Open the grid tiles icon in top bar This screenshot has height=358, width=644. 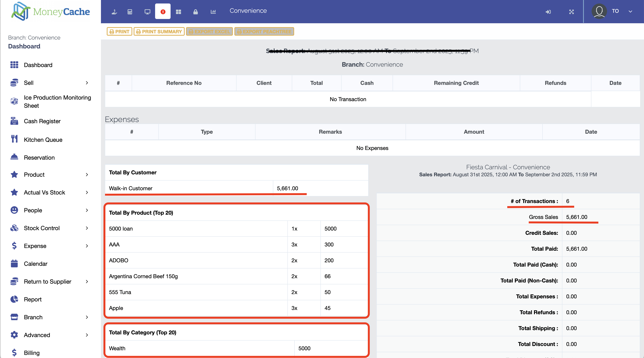point(178,11)
